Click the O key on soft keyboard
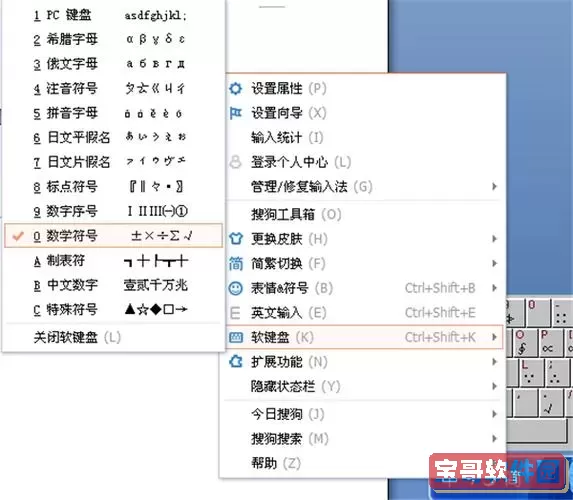Screen dimensions: 573x500 525,343
